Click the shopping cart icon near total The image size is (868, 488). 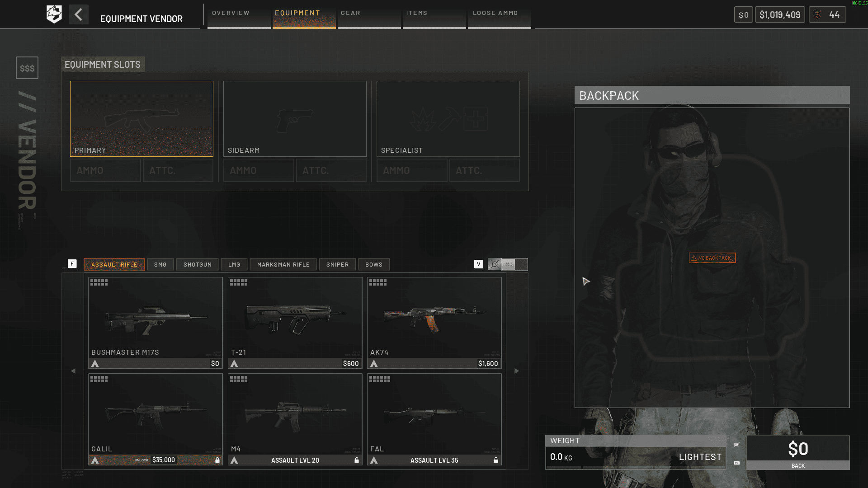click(736, 445)
